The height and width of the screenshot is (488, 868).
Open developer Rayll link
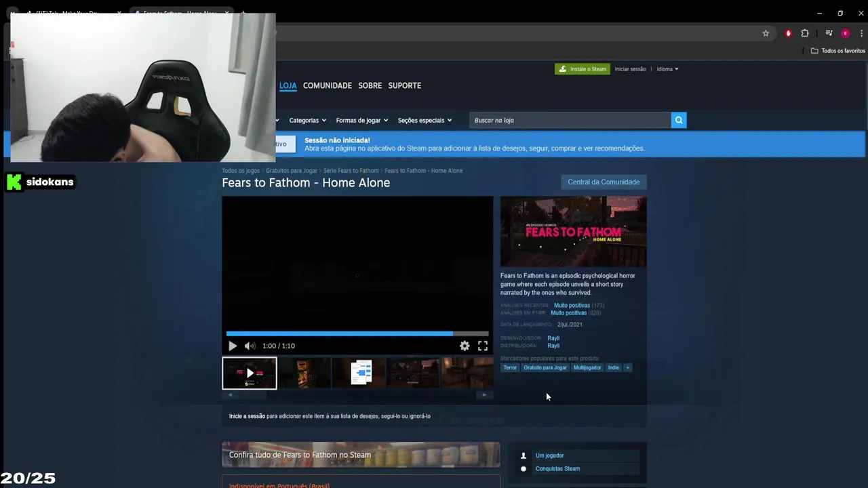pos(553,338)
